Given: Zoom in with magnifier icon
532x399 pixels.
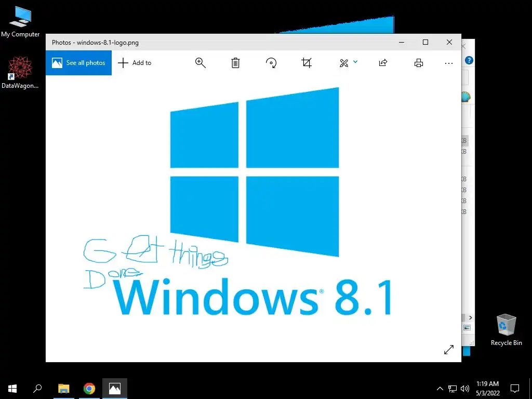Looking at the screenshot, I should click(x=201, y=63).
